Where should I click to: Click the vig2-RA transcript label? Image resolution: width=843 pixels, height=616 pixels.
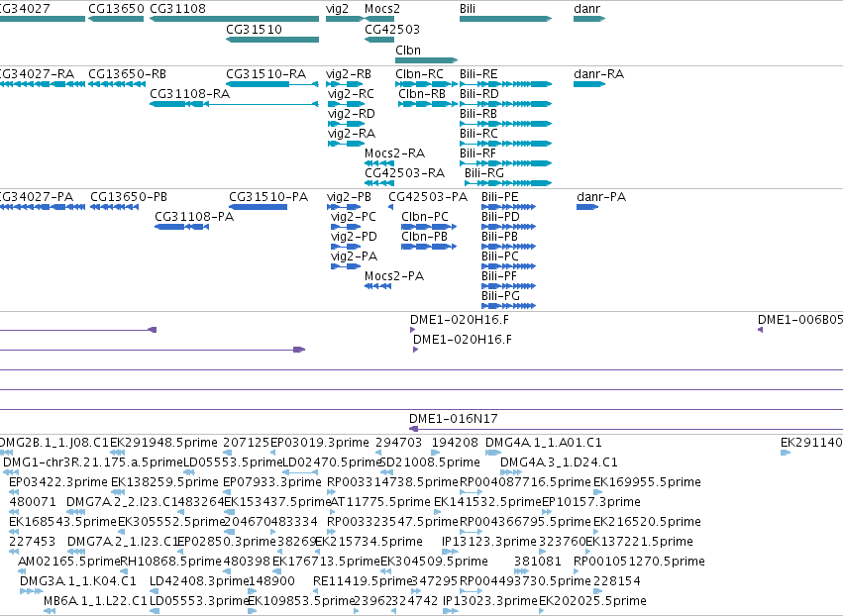(x=351, y=134)
